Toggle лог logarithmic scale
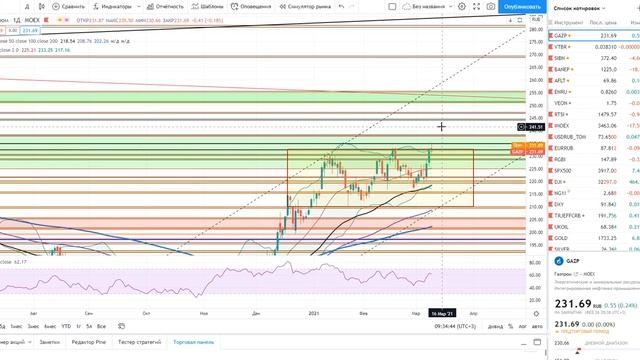 click(x=522, y=326)
